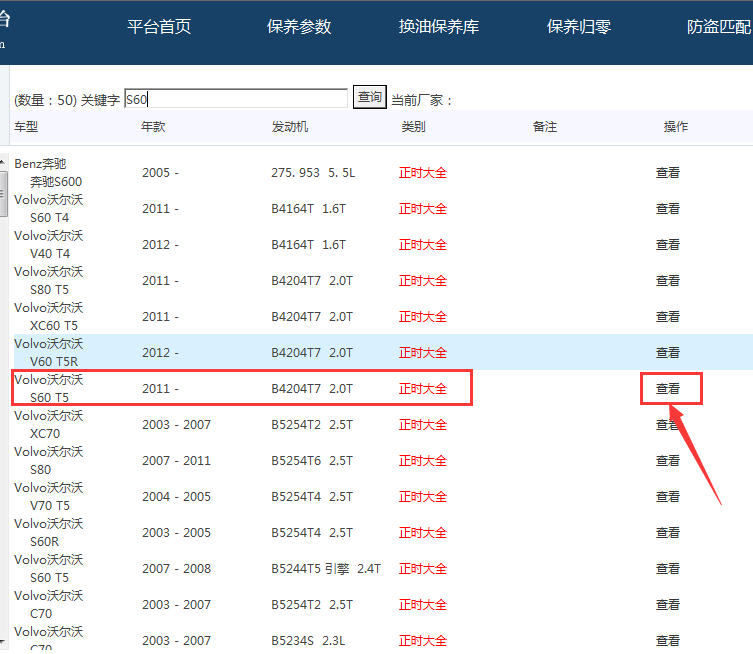The width and height of the screenshot is (753, 654).
Task: View the Benz奔驰 S600 row via 查看
Action: (668, 172)
